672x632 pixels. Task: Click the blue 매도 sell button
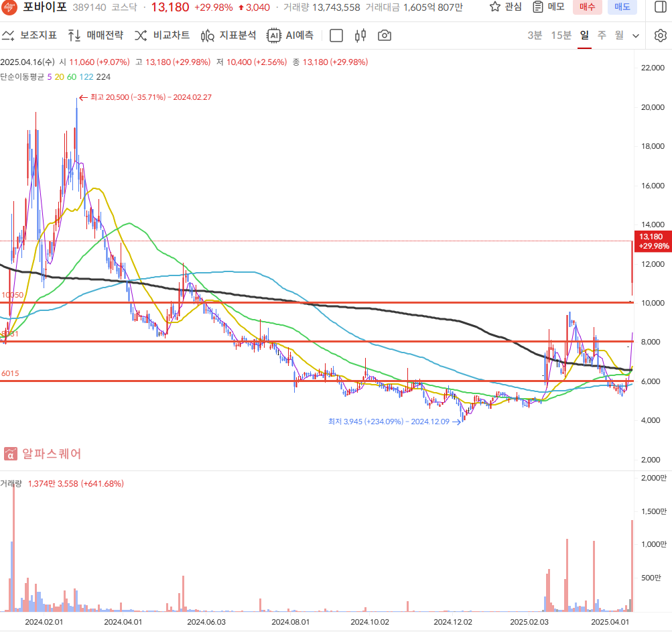coord(622,7)
